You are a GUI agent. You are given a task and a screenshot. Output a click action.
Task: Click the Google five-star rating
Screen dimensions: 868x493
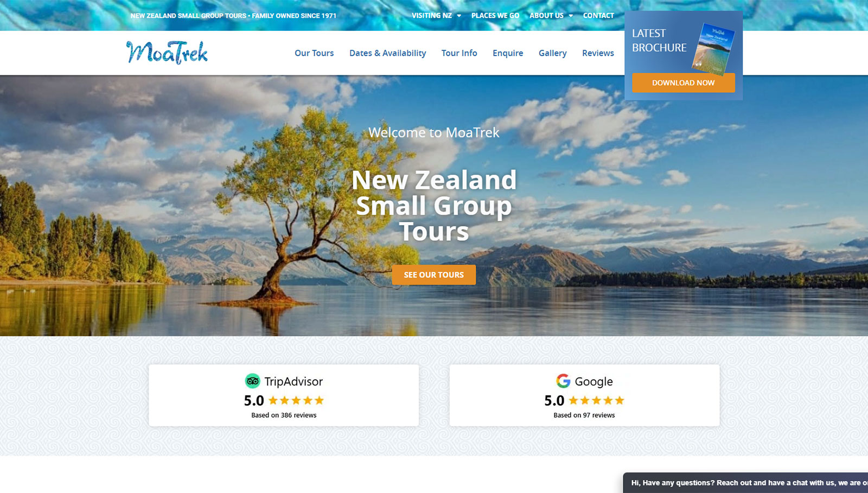pos(596,401)
